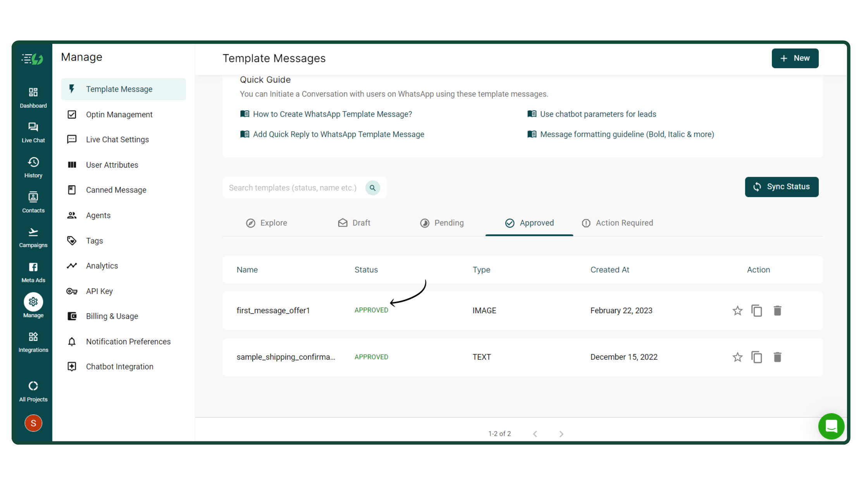Delete the first_message_offer1 template

pos(777,311)
